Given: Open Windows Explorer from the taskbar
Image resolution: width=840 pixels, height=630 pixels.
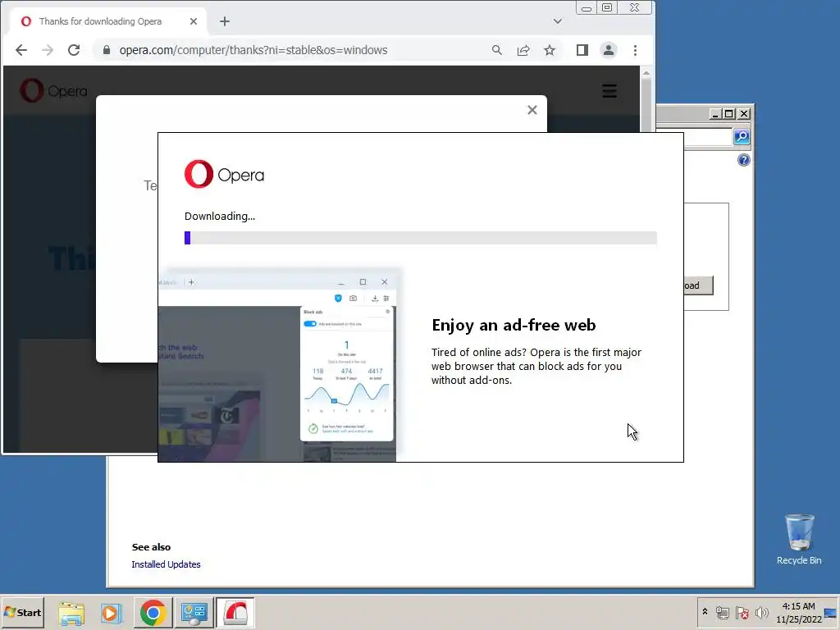Looking at the screenshot, I should 71,613.
